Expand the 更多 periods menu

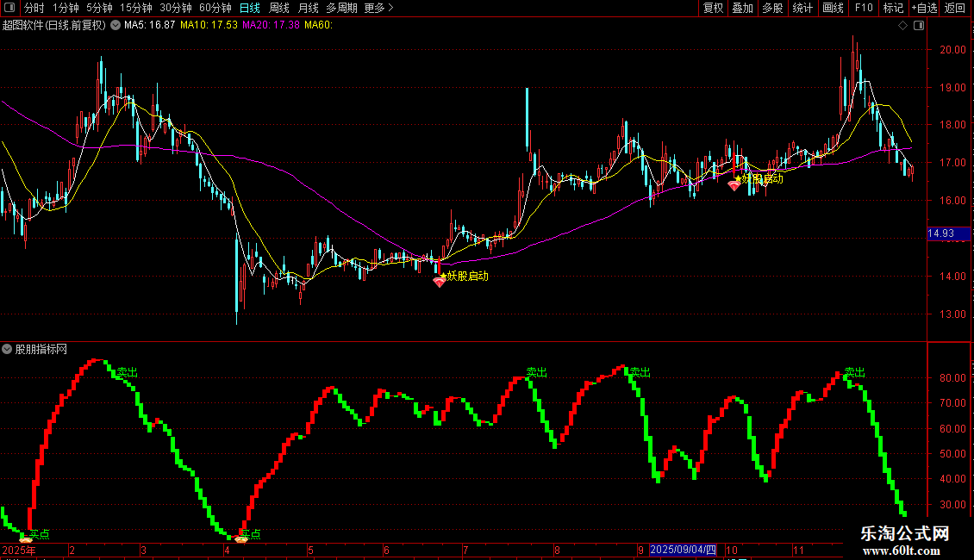click(x=378, y=8)
